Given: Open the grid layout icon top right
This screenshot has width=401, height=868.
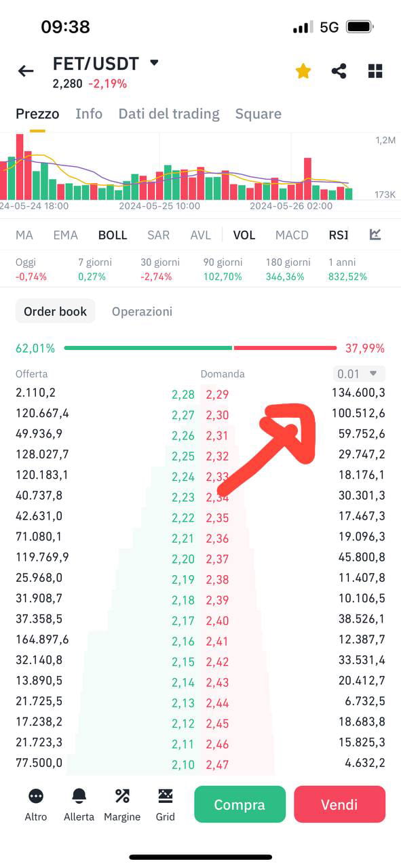Looking at the screenshot, I should click(375, 71).
